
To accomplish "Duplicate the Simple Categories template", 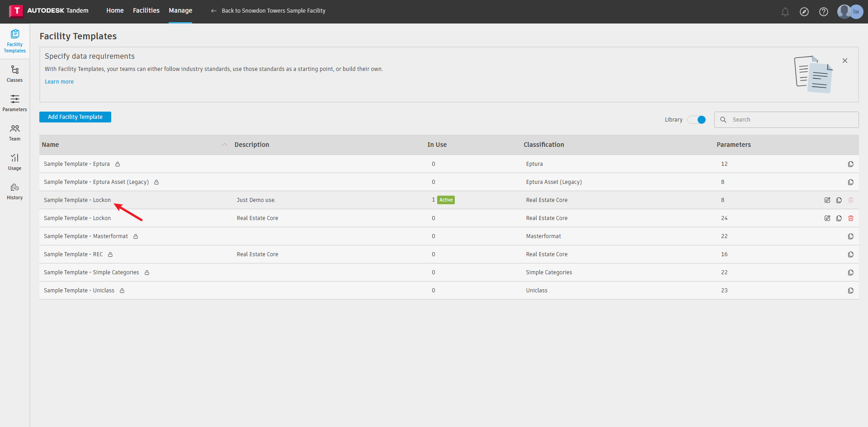I will (851, 272).
